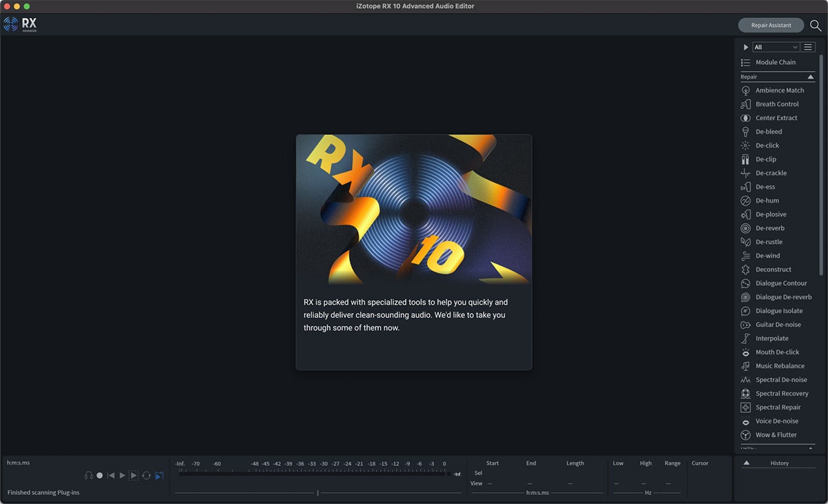The height and width of the screenshot is (504, 828).
Task: Click the RX Advanced logo
Action: (20, 25)
